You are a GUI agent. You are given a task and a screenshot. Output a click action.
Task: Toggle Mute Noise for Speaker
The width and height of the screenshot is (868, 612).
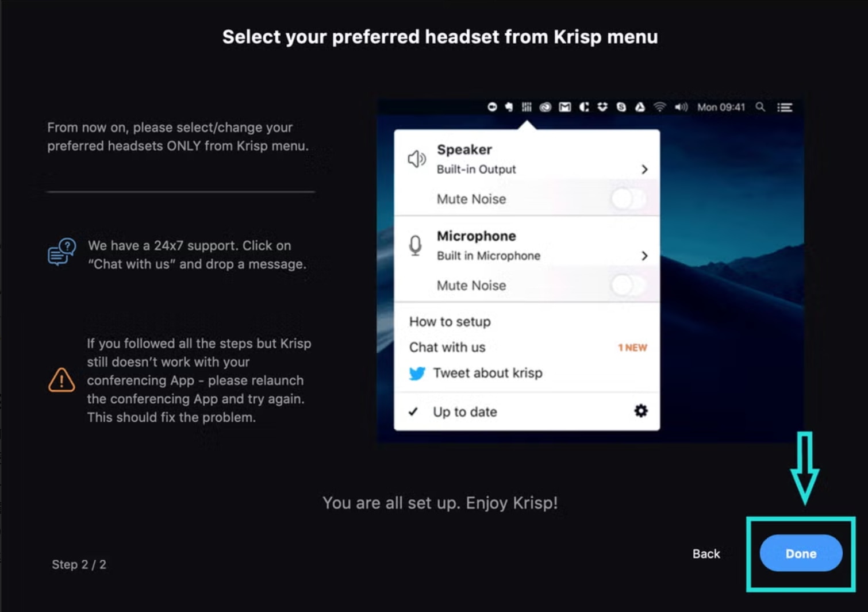point(629,199)
